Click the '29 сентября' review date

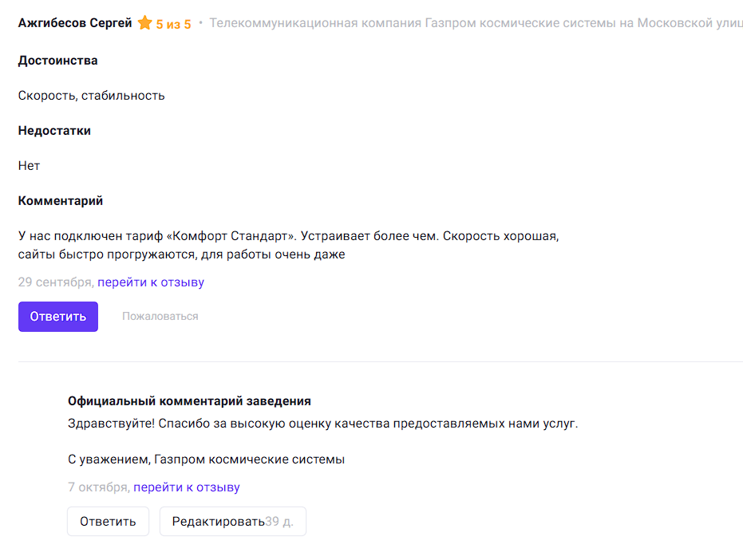pyautogui.click(x=56, y=282)
